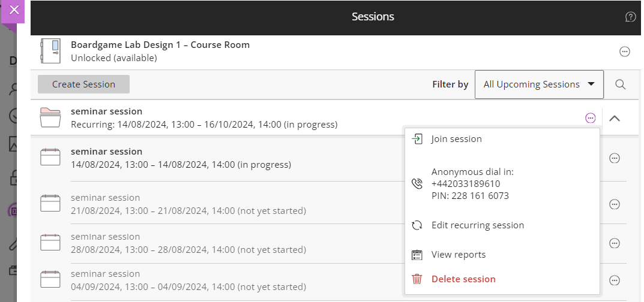Select View reports menu option
Viewport: 644px width, 302px height.
[458, 255]
